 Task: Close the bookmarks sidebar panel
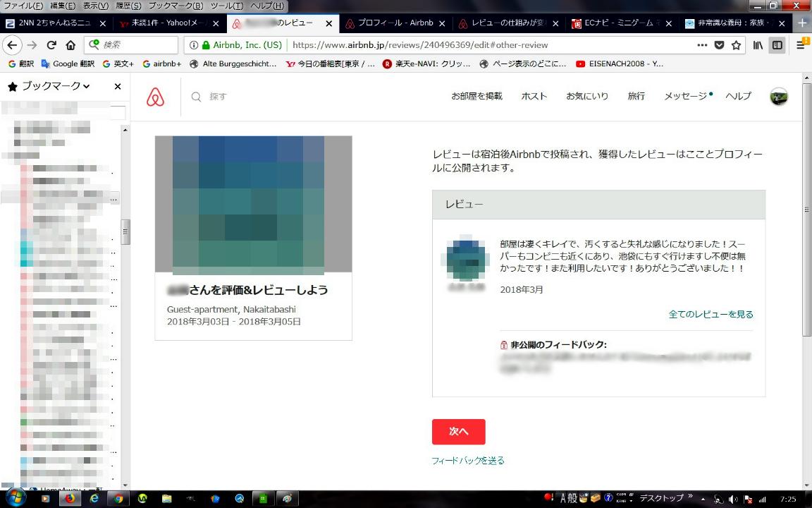click(x=118, y=87)
